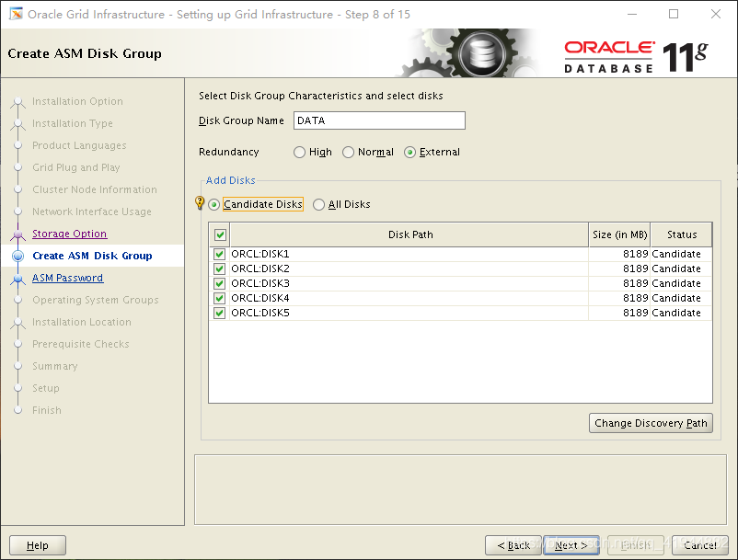Select the ORCL:DISK4 disk path text
This screenshot has height=560, width=738.
pos(260,298)
